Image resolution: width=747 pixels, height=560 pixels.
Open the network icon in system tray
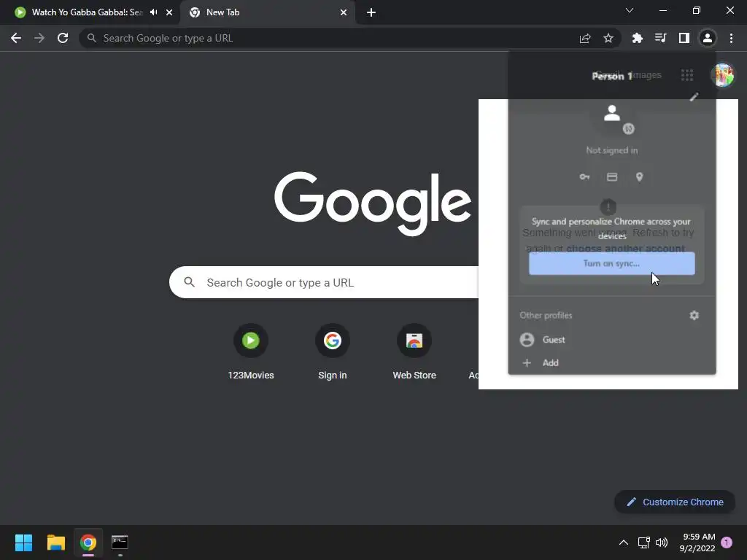(643, 542)
